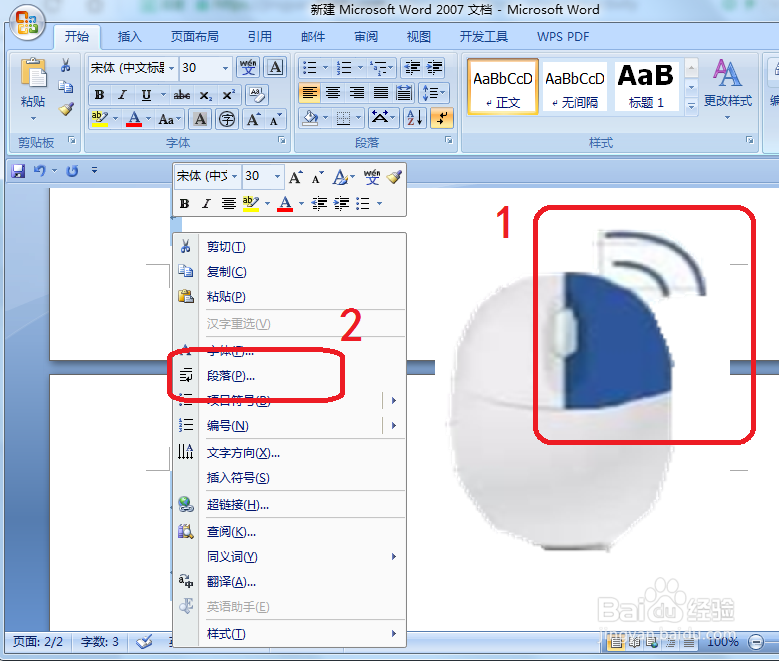Viewport: 779px width, 661px height.
Task: Click the Paste icon in the ribbon
Action: (33, 75)
